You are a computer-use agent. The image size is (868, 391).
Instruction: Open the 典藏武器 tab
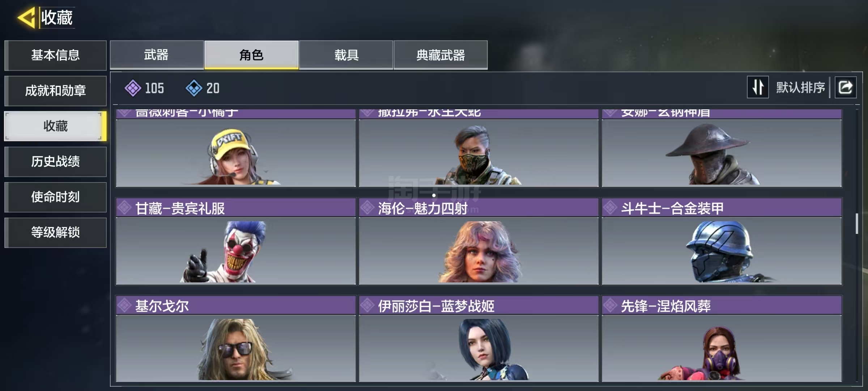441,55
